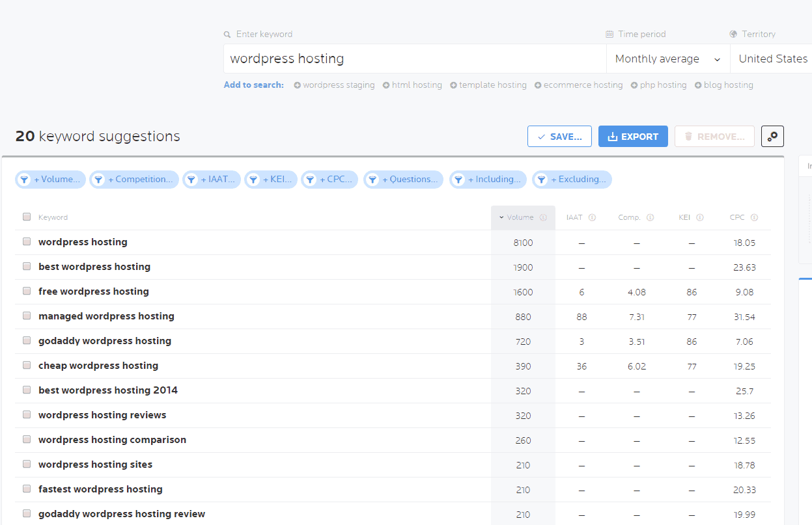Check the 'wordpress hosting' row checkbox
This screenshot has height=525, width=812.
pos(27,241)
